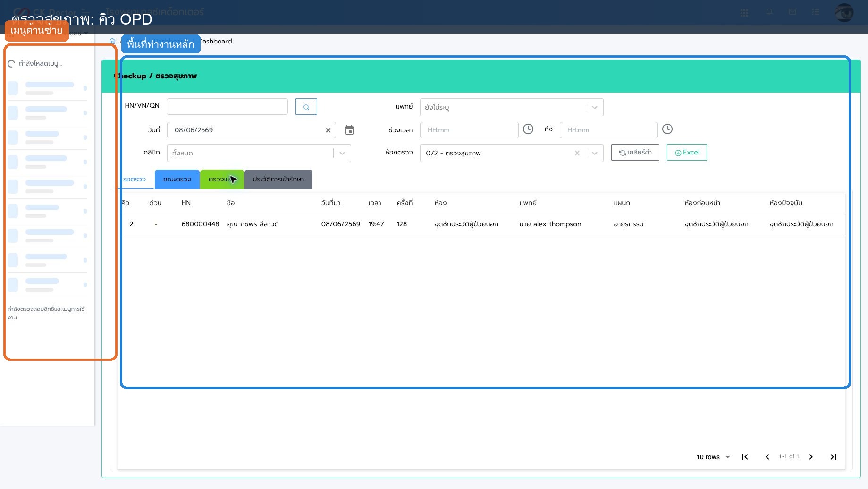This screenshot has height=489, width=868.
Task: Sort by the แผนก column header
Action: 622,203
